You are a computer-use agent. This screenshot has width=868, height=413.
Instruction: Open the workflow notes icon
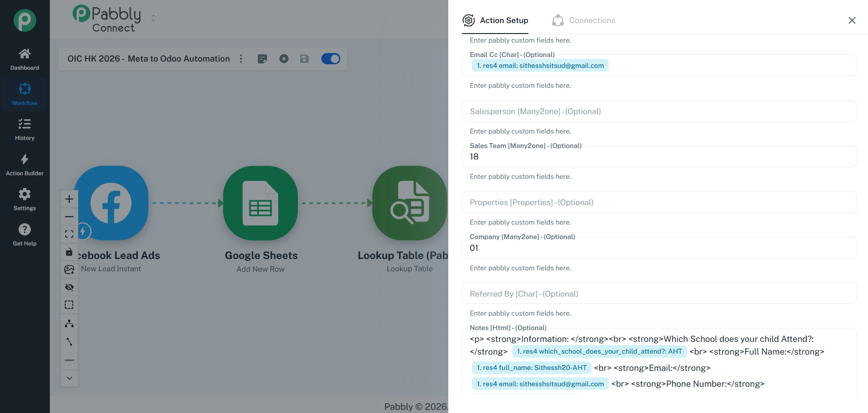point(262,59)
